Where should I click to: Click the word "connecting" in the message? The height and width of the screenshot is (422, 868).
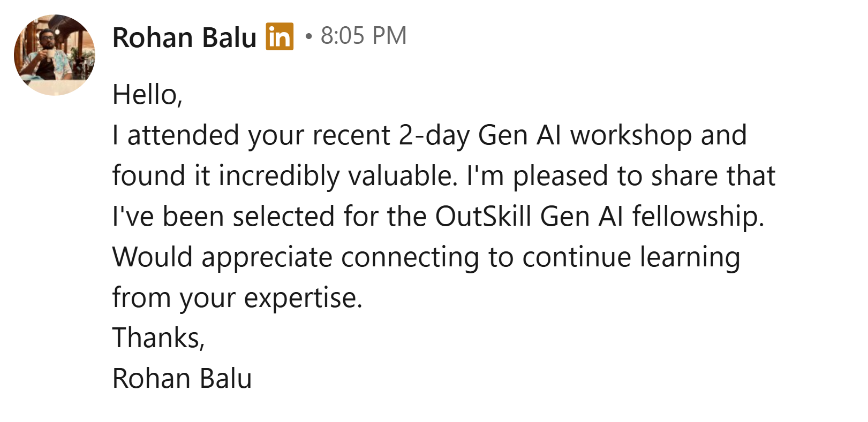click(410, 257)
